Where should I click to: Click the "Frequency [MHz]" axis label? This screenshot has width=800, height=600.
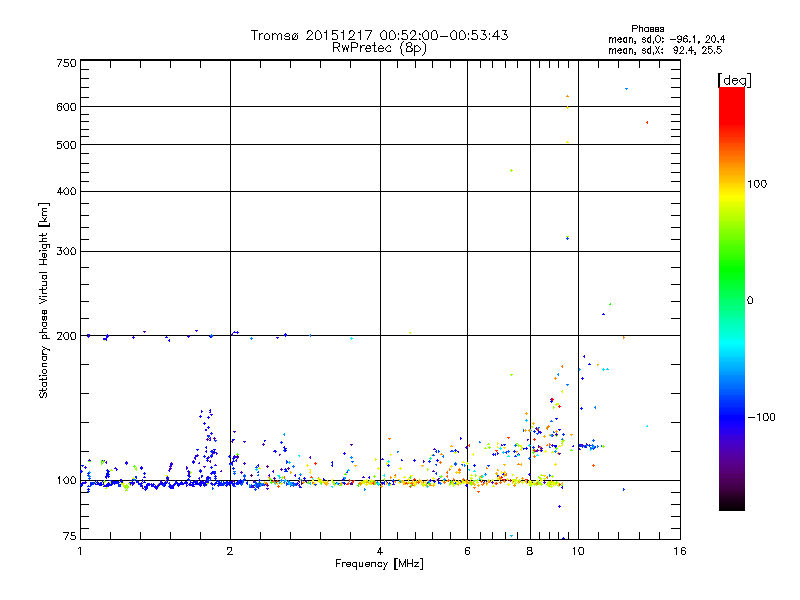379,564
